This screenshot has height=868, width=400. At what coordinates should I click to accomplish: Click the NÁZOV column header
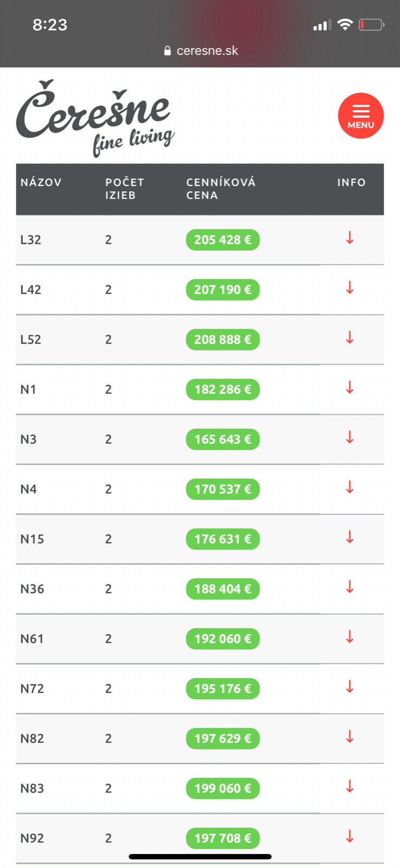(x=41, y=183)
